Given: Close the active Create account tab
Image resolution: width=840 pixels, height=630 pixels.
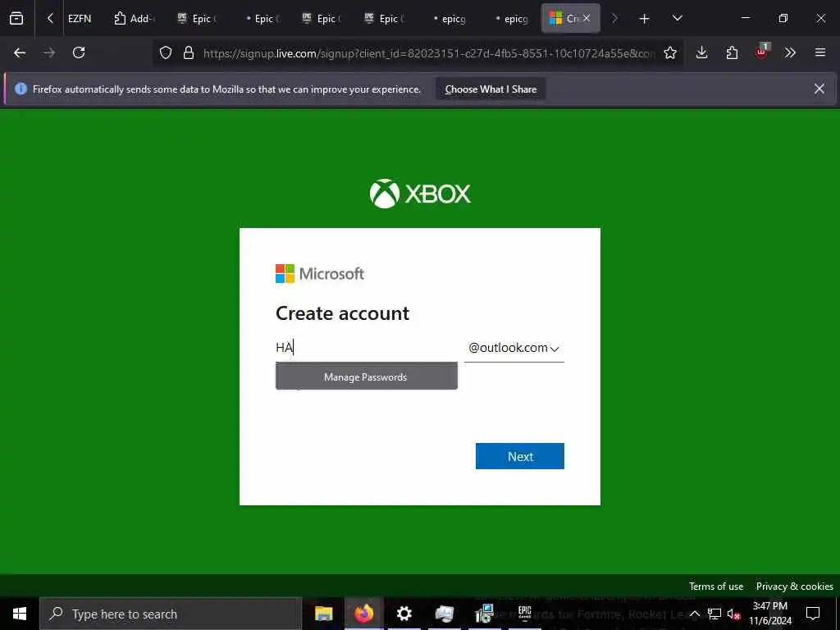Looking at the screenshot, I should (587, 18).
